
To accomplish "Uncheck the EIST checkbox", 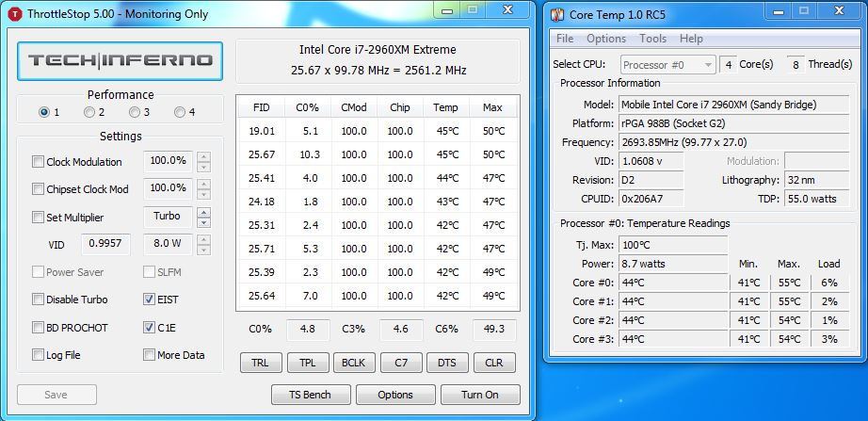I will pyautogui.click(x=149, y=300).
